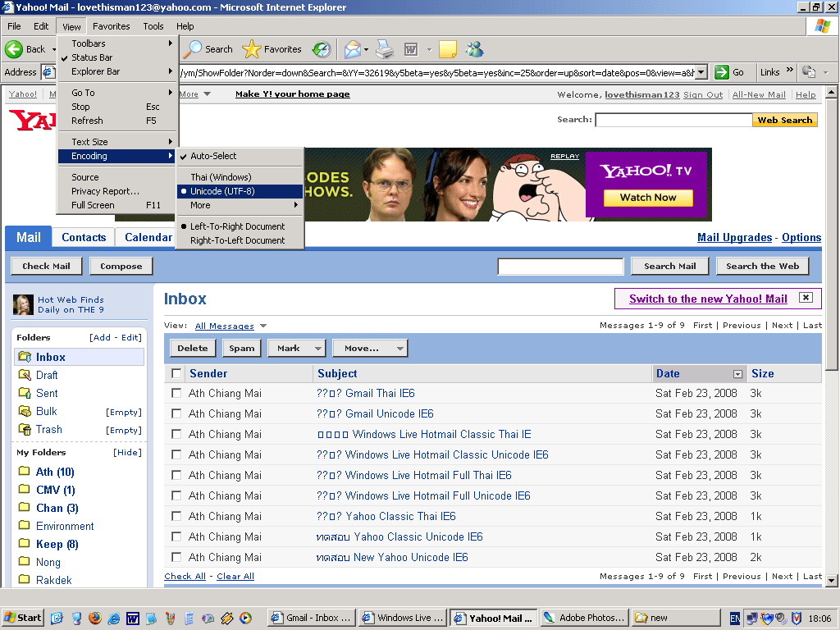This screenshot has width=840, height=630.
Task: Switch to Adobe Photoshop taskbar window
Action: [585, 618]
